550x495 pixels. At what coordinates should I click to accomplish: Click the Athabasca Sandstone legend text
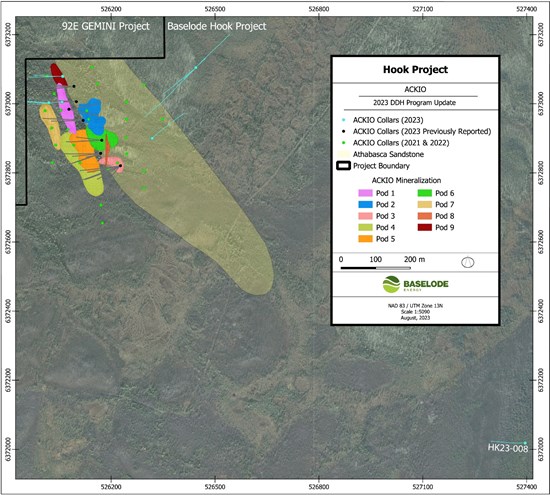coord(388,154)
